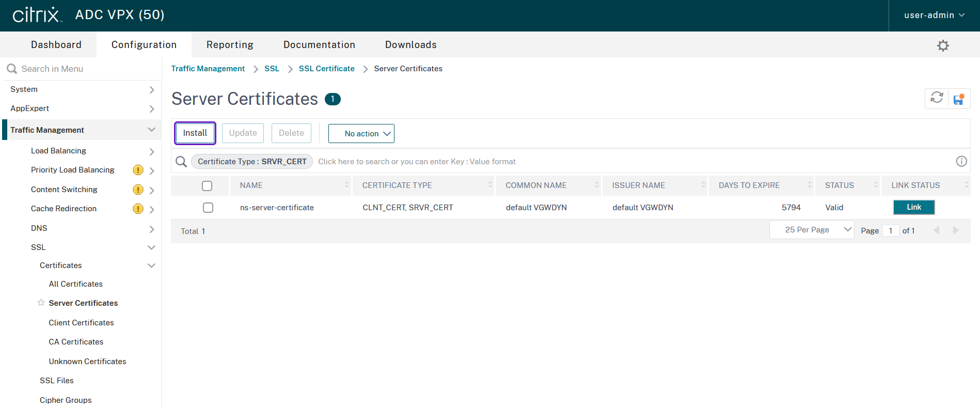This screenshot has width=980, height=407.
Task: Open CA Certificates in the sidebar
Action: click(x=76, y=342)
